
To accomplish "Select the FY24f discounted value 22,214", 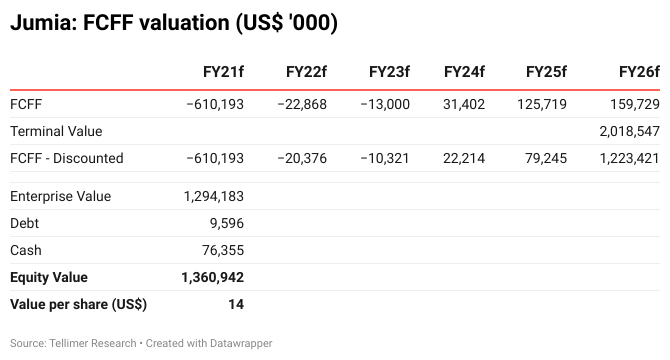I will pyautogui.click(x=464, y=158).
